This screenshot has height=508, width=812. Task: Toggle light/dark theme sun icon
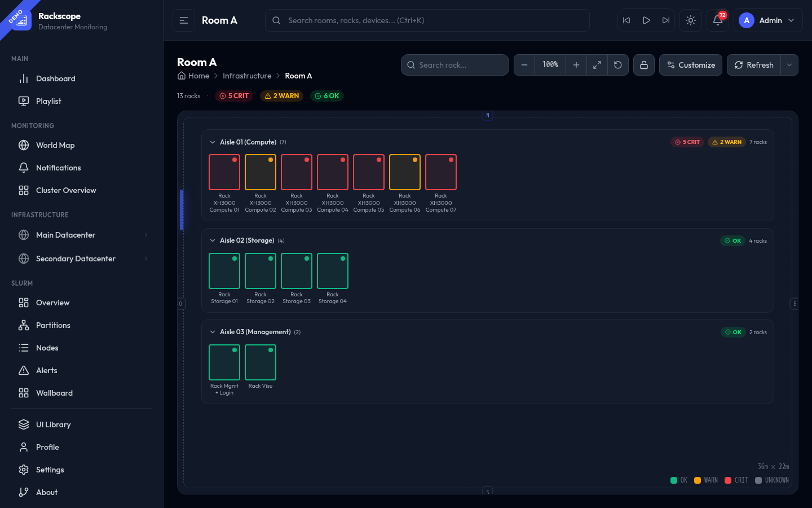(691, 20)
